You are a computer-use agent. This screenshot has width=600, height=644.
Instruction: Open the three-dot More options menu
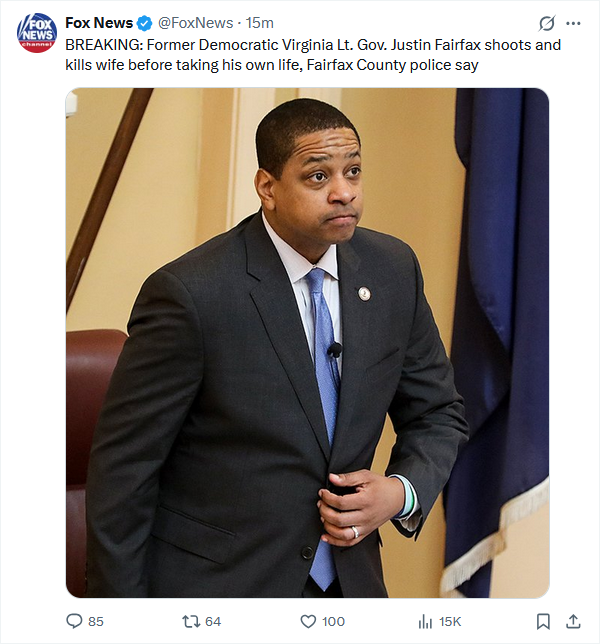(x=573, y=23)
